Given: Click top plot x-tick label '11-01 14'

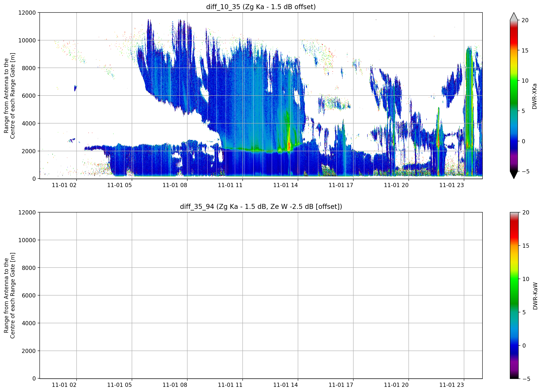Looking at the screenshot, I should click(285, 185).
